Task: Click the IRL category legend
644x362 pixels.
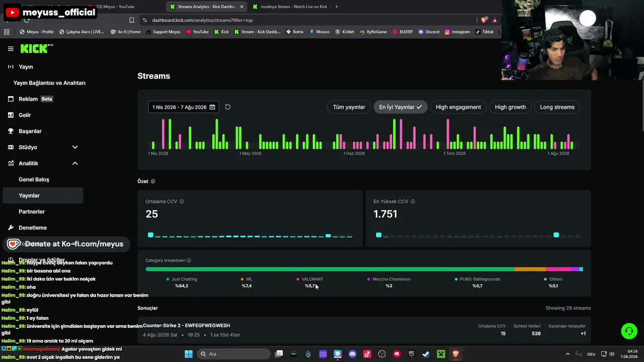Action: coord(247,282)
